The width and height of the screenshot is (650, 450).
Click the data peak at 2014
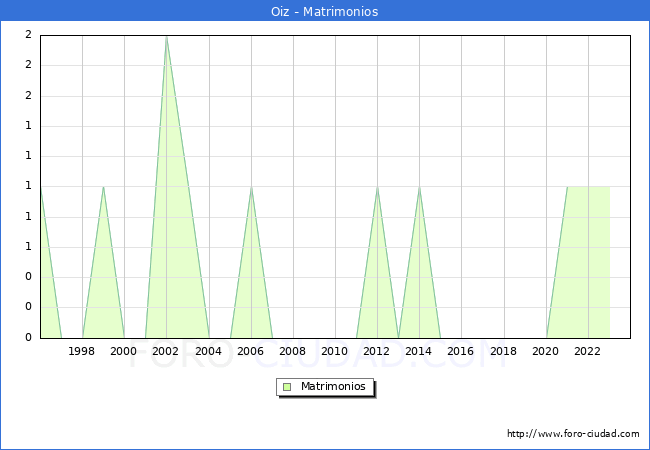pyautogui.click(x=419, y=187)
